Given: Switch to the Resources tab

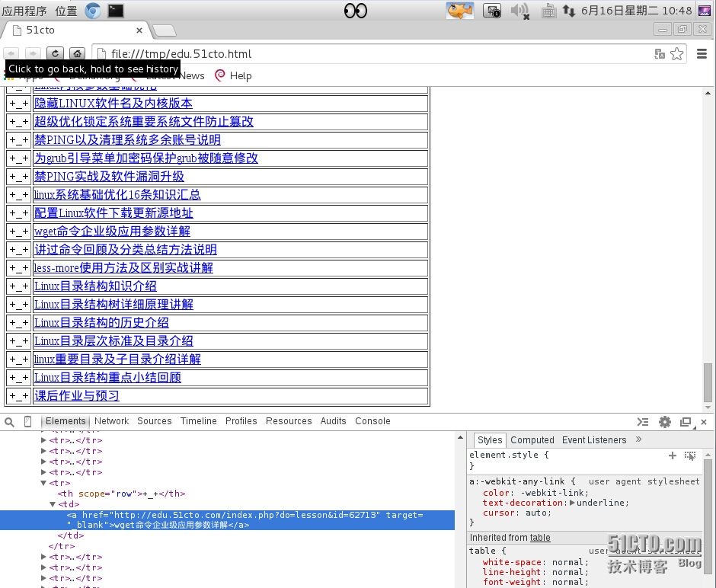Looking at the screenshot, I should tap(289, 421).
